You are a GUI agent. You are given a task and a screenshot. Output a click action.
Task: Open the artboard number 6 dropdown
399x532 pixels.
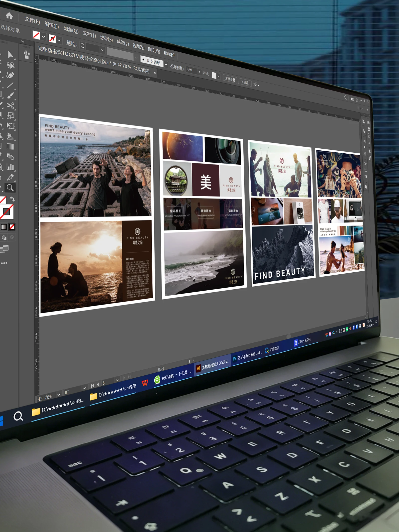[117, 380]
